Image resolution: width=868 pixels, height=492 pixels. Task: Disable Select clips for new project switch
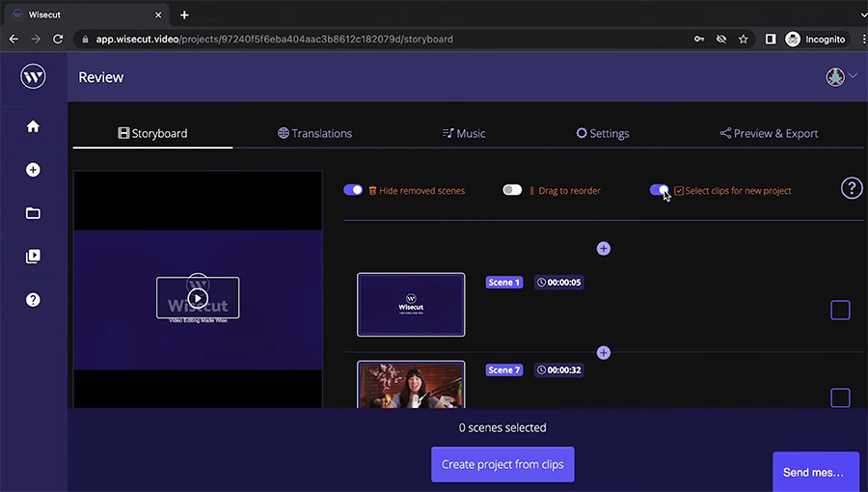tap(659, 190)
